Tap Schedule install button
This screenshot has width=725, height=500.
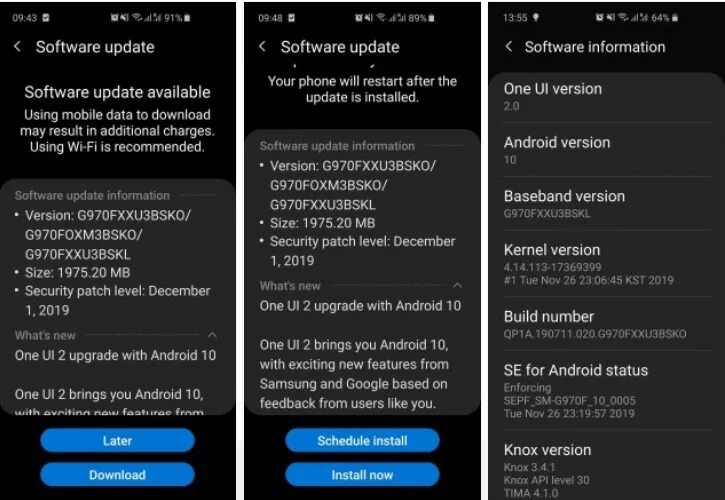362,440
